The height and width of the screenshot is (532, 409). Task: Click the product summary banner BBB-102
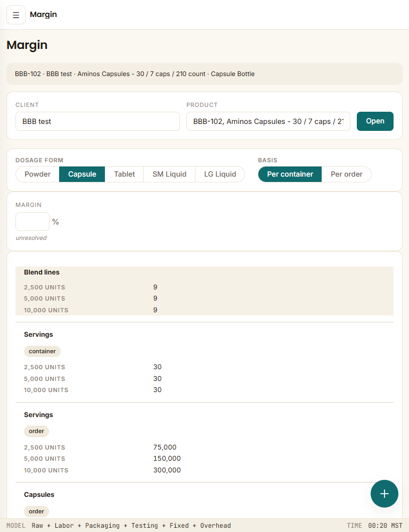[204, 74]
